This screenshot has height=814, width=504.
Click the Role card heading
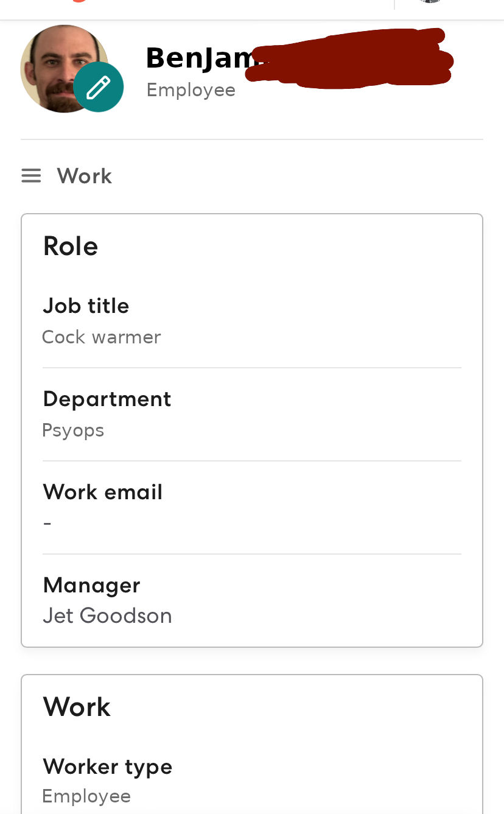(x=71, y=246)
